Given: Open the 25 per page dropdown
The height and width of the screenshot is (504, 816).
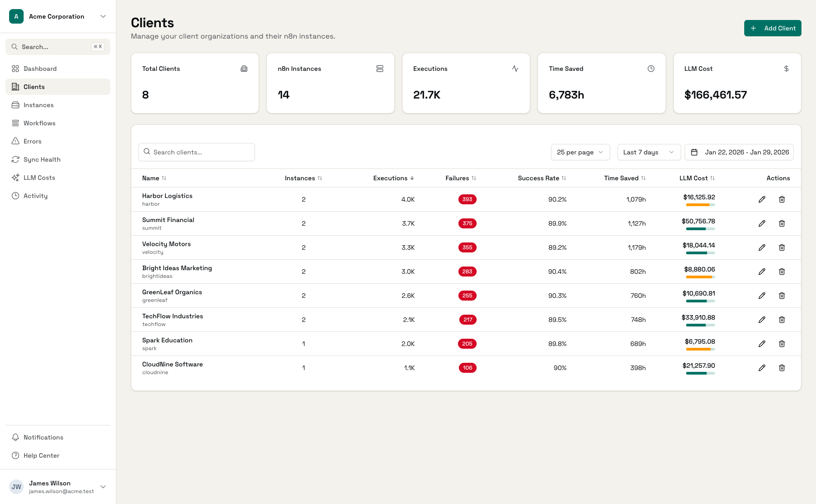Looking at the screenshot, I should pos(580,152).
